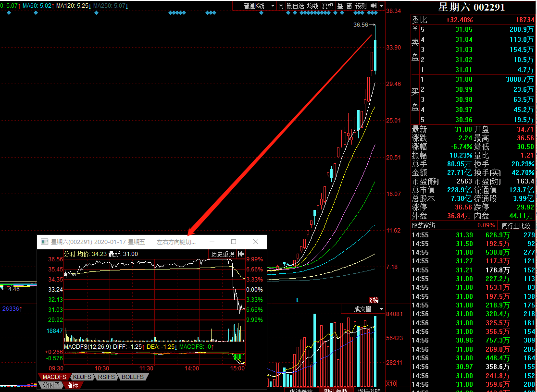
Task: Switch to the KDJFS indicator tab
Action: coord(83,377)
